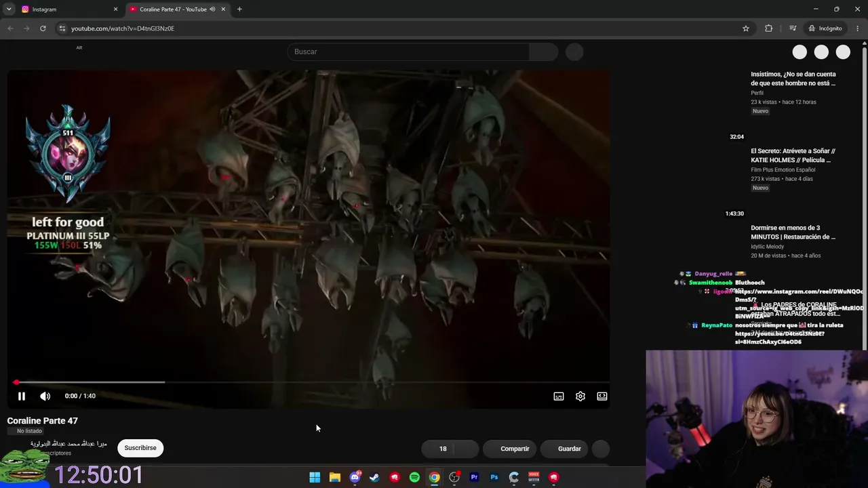
Task: Open Spotify from the taskbar
Action: (414, 477)
